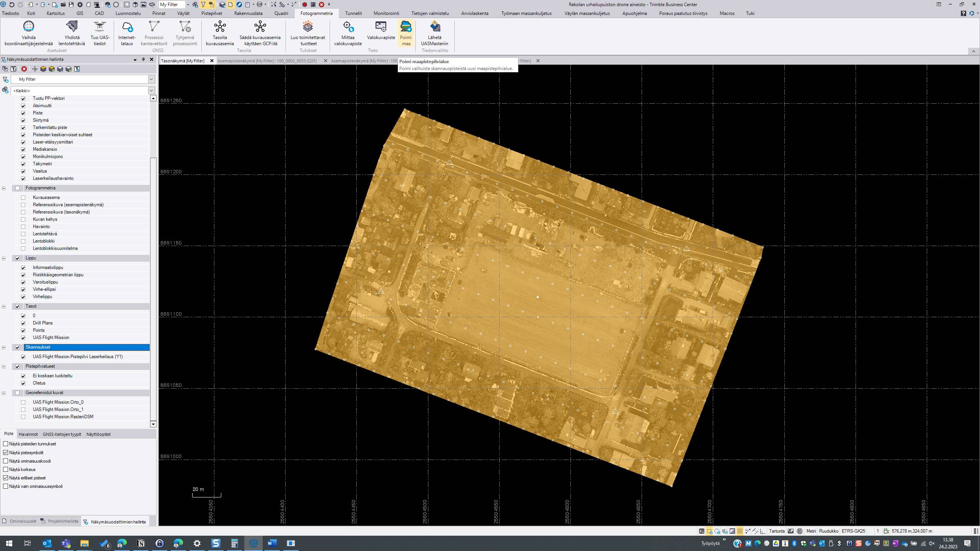Click Tartunta status bar button

tap(777, 531)
